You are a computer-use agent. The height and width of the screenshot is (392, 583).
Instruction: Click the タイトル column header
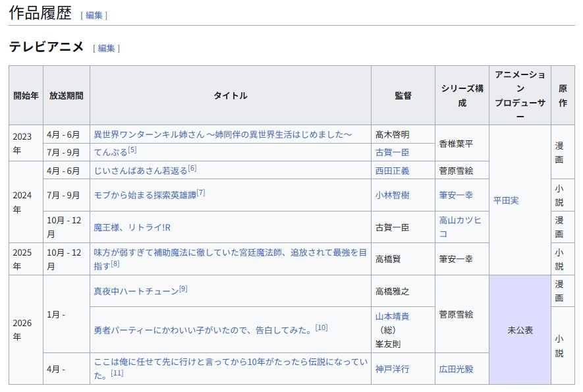tap(230, 96)
